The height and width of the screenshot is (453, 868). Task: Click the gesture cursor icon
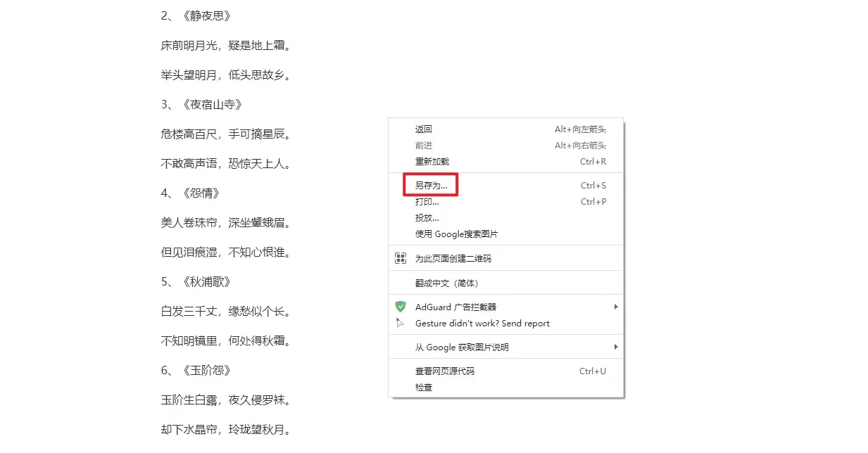tap(401, 324)
